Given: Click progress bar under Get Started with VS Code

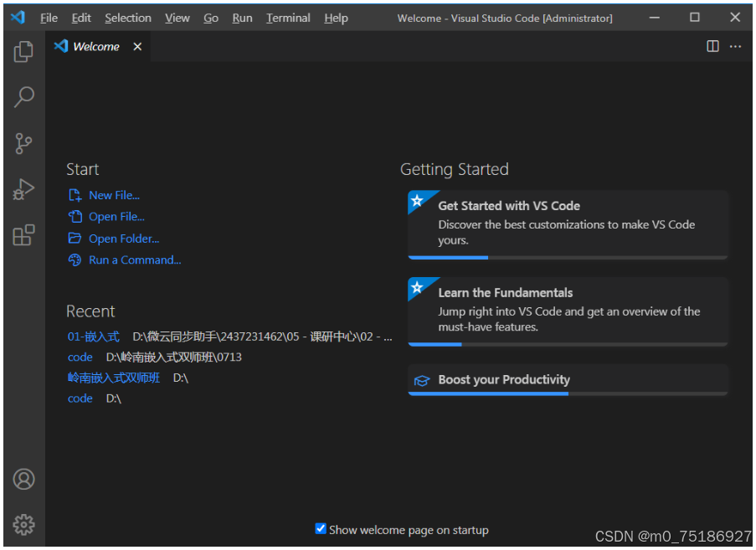Looking at the screenshot, I should pyautogui.click(x=568, y=257).
